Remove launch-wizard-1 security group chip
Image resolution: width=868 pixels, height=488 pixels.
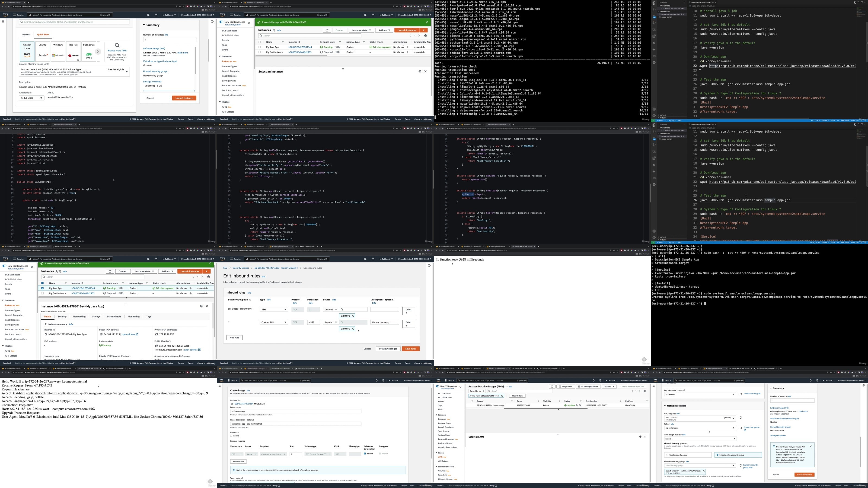pos(704,471)
